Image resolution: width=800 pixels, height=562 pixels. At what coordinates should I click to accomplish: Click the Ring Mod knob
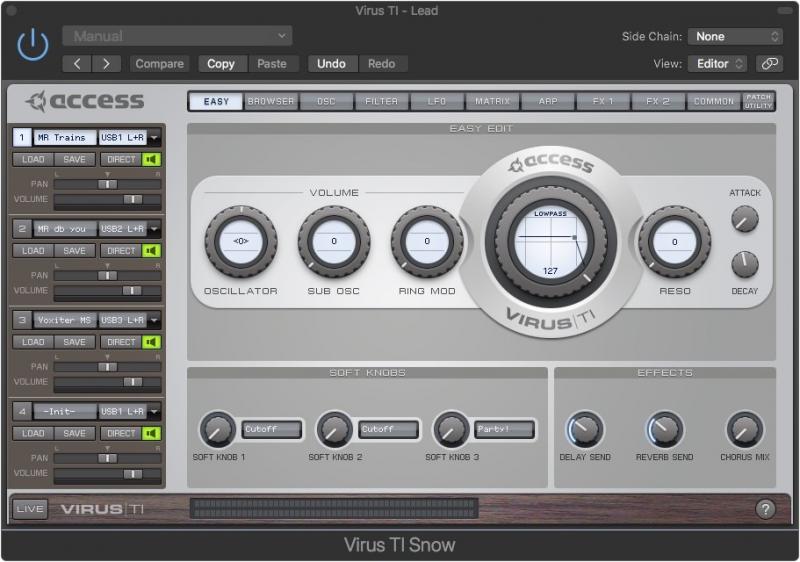427,241
